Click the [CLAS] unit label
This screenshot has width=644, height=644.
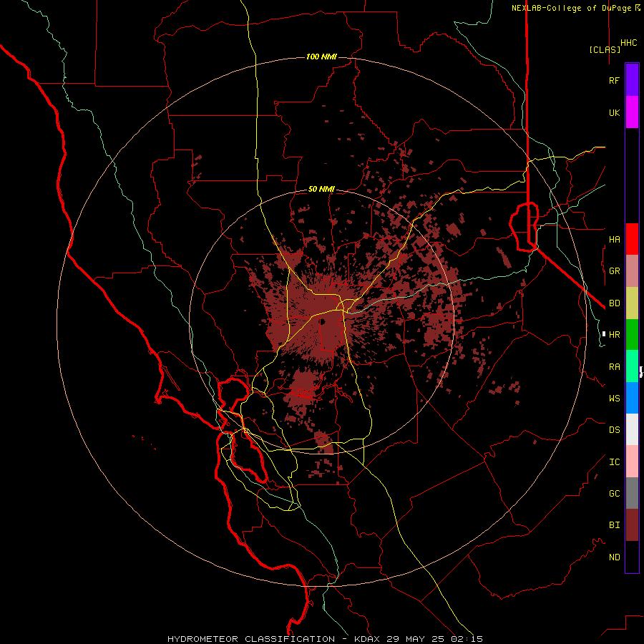coord(605,49)
